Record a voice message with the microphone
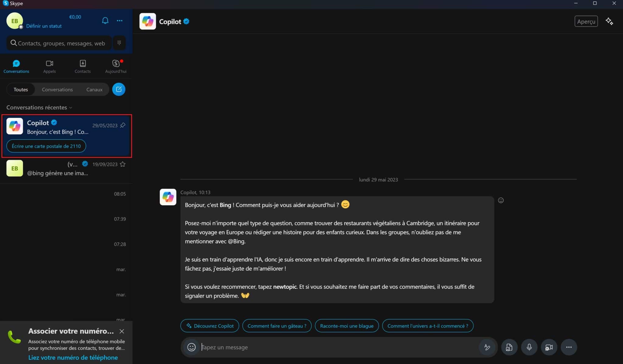This screenshot has width=623, height=364. (529, 347)
